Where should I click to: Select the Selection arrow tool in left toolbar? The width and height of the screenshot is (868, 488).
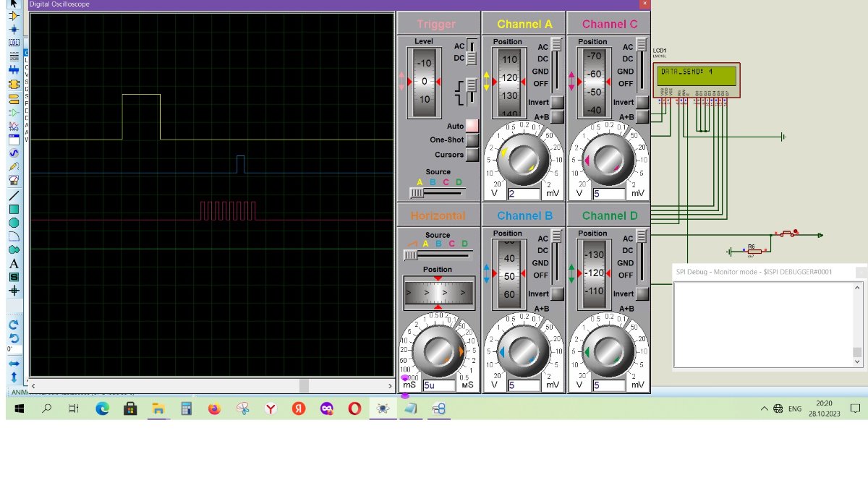[14, 4]
